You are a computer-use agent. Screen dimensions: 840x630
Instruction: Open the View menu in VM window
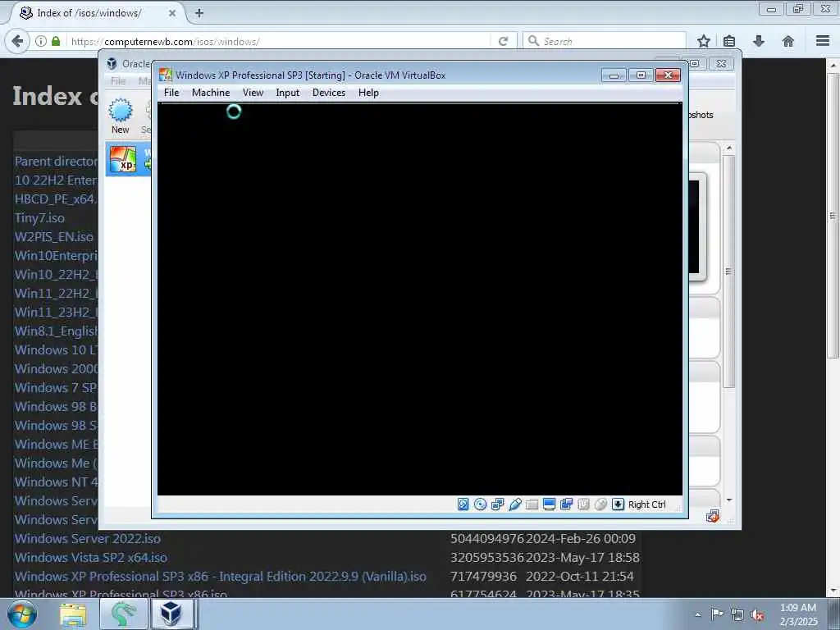pyautogui.click(x=253, y=93)
